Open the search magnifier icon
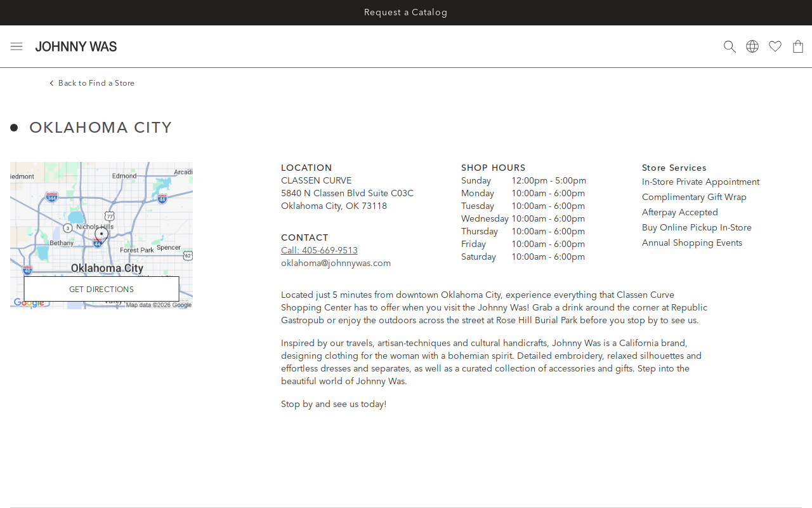 (x=730, y=46)
